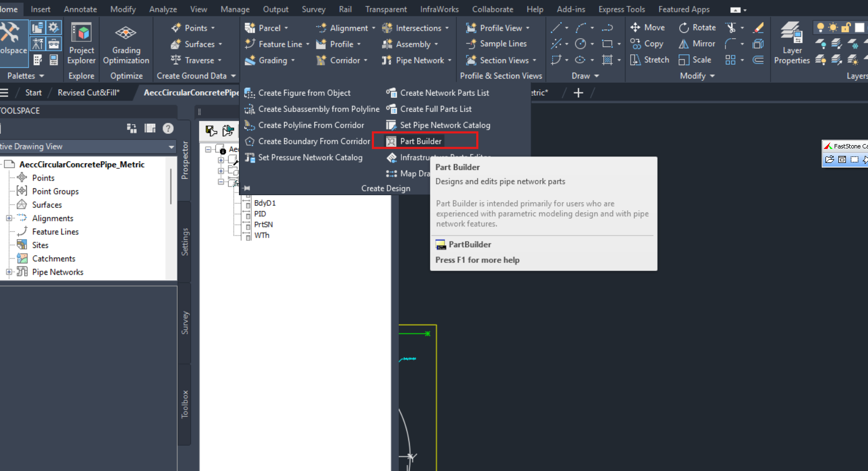Expand the Alignments tree node
Image resolution: width=868 pixels, height=471 pixels.
coord(9,218)
